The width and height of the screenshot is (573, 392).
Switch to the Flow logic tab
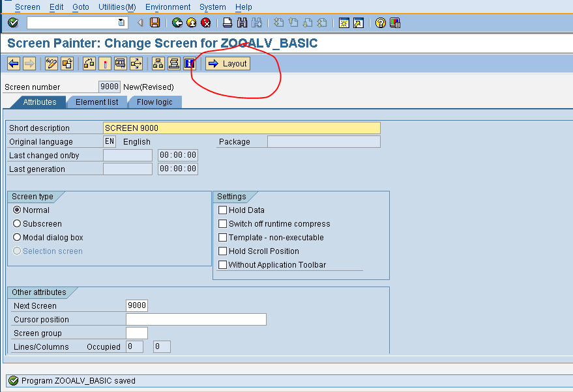tap(154, 102)
